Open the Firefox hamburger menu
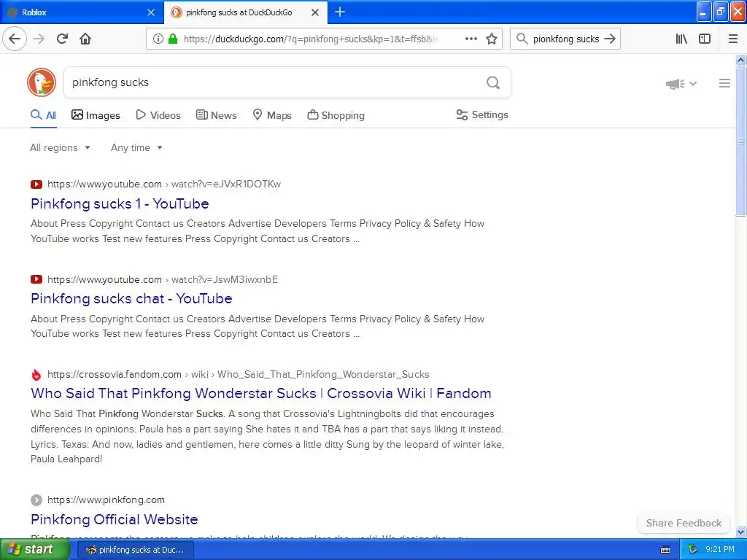 (x=733, y=39)
